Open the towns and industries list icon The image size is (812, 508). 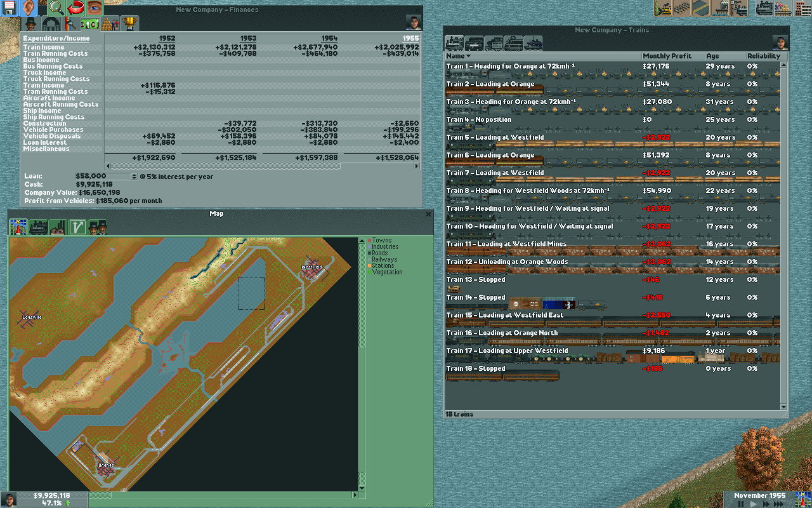pyautogui.click(x=802, y=8)
